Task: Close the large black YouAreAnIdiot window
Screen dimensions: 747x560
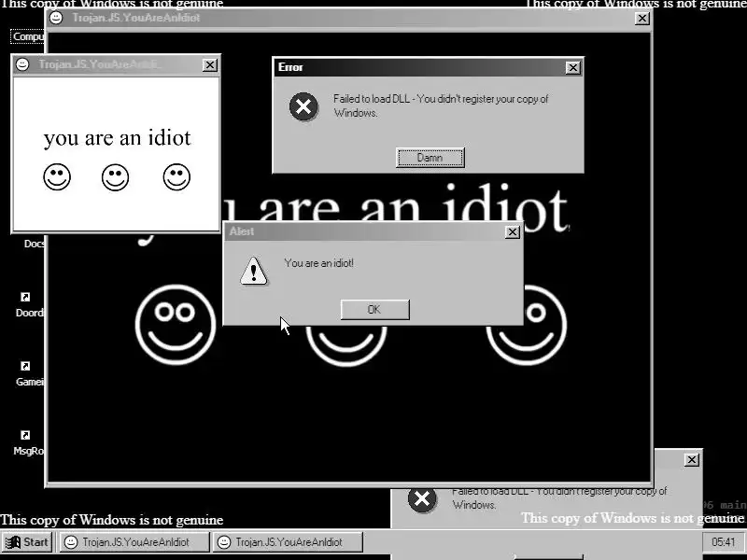Action: click(642, 19)
